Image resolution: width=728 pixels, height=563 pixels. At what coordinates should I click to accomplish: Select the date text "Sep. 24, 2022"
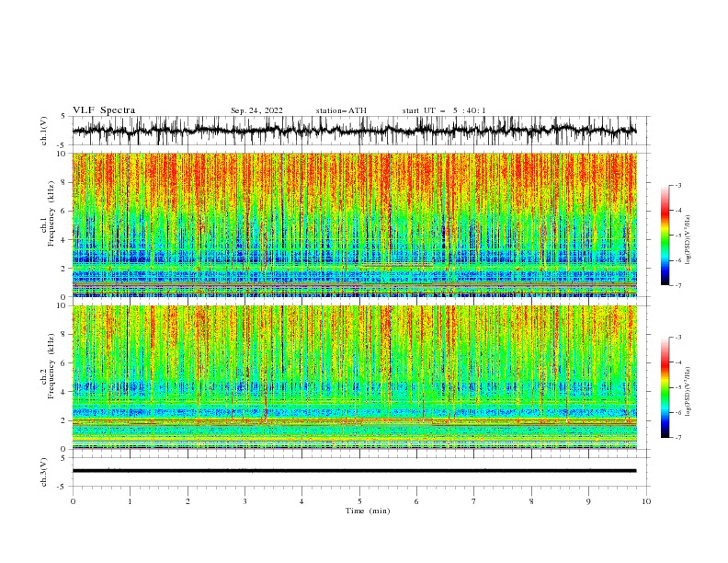256,110
